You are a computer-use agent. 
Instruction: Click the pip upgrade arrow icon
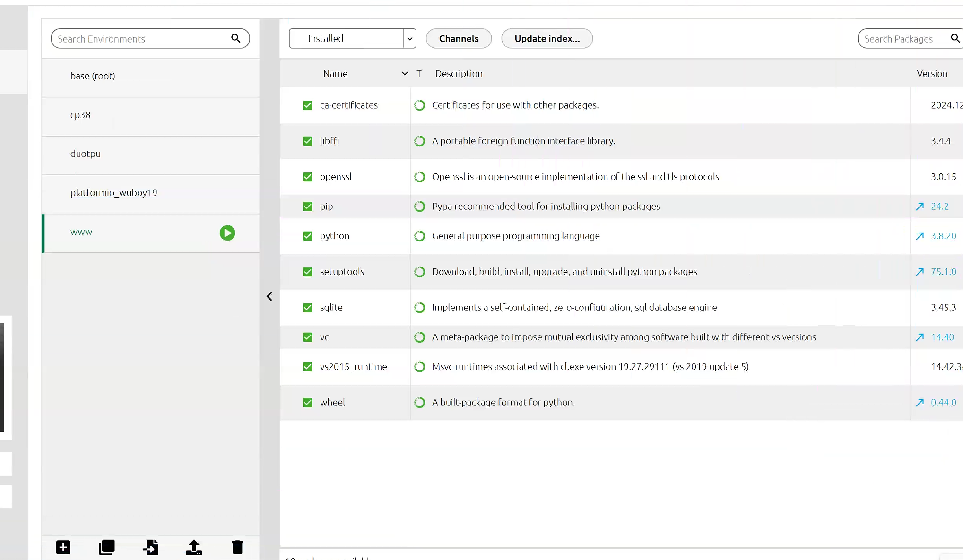click(x=920, y=207)
